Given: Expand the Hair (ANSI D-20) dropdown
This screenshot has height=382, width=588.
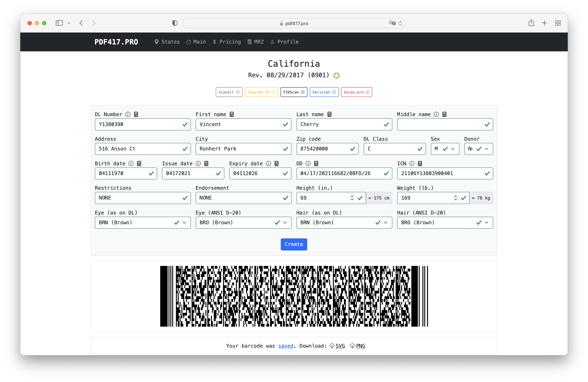Looking at the screenshot, I should 487,222.
